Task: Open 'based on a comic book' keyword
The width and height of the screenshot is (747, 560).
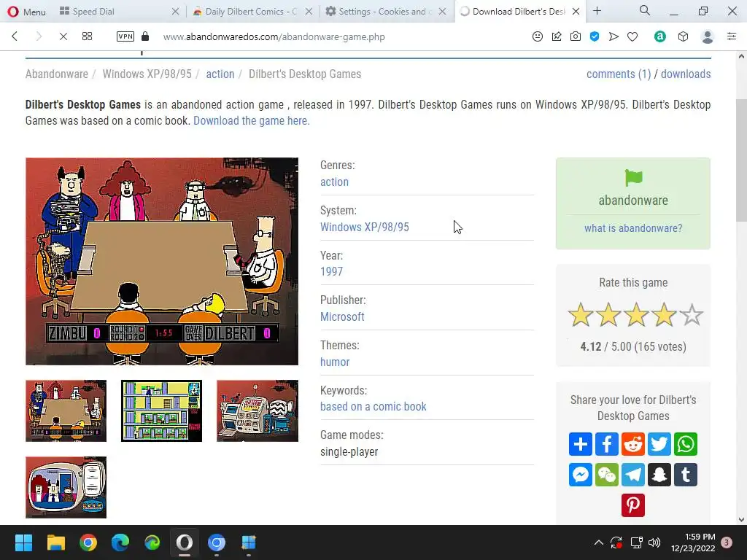Action: click(x=373, y=406)
